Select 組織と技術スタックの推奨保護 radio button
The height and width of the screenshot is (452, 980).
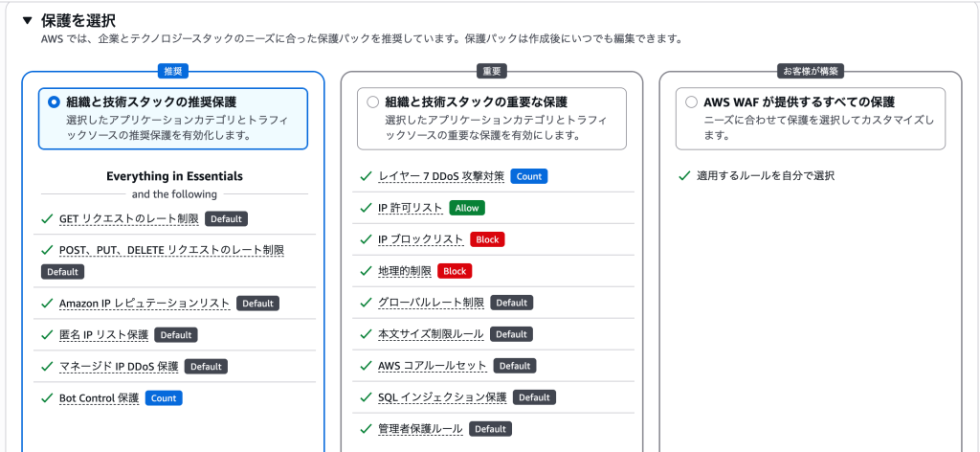(54, 102)
